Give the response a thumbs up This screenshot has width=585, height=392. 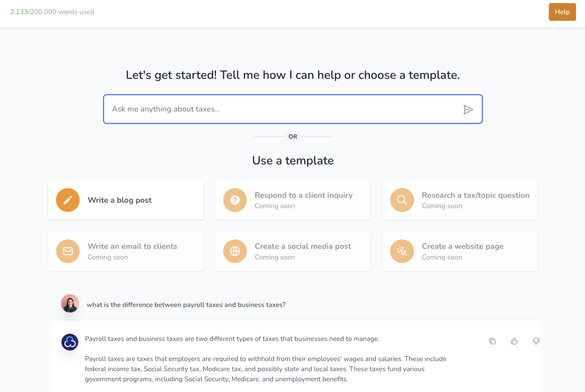point(514,341)
